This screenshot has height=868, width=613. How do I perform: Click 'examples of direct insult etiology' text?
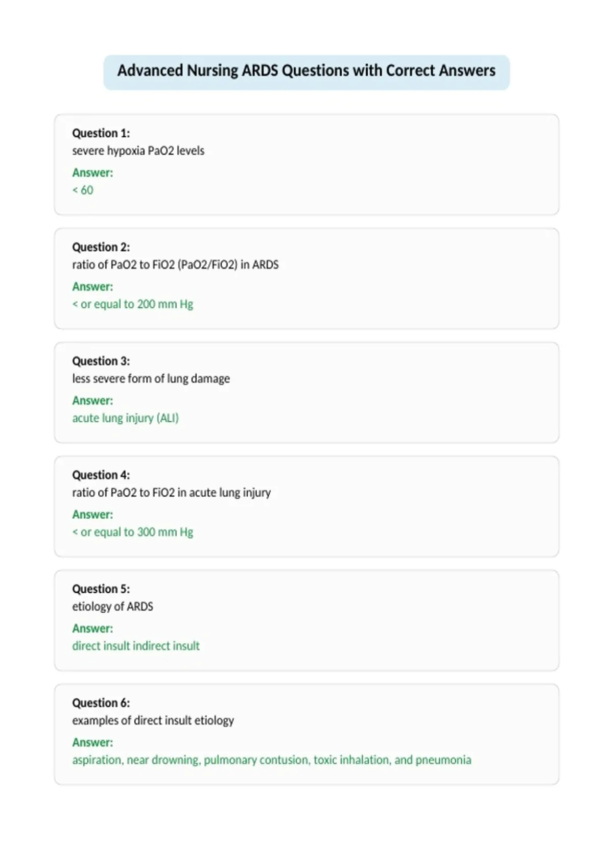[153, 720]
